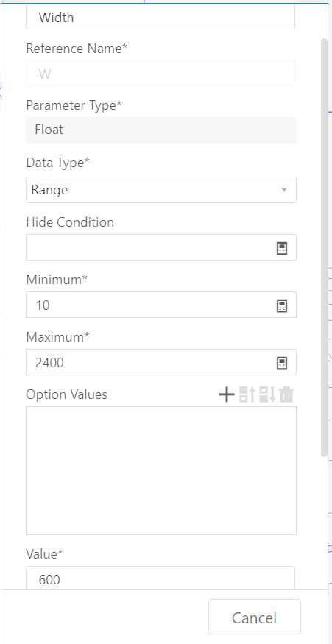Delete option value with trash icon
This screenshot has width=332, height=644.
[x=287, y=394]
